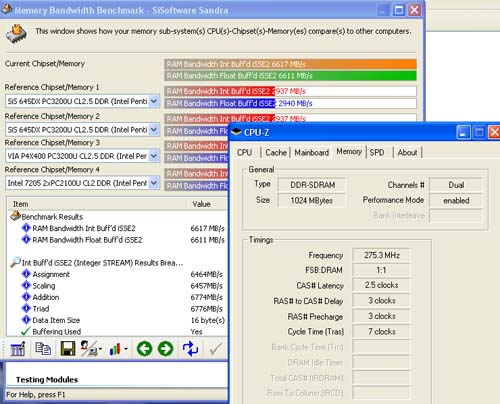Minimize the CPU-Z window
Image resolution: width=500 pixels, height=404 pixels.
pyautogui.click(x=463, y=132)
